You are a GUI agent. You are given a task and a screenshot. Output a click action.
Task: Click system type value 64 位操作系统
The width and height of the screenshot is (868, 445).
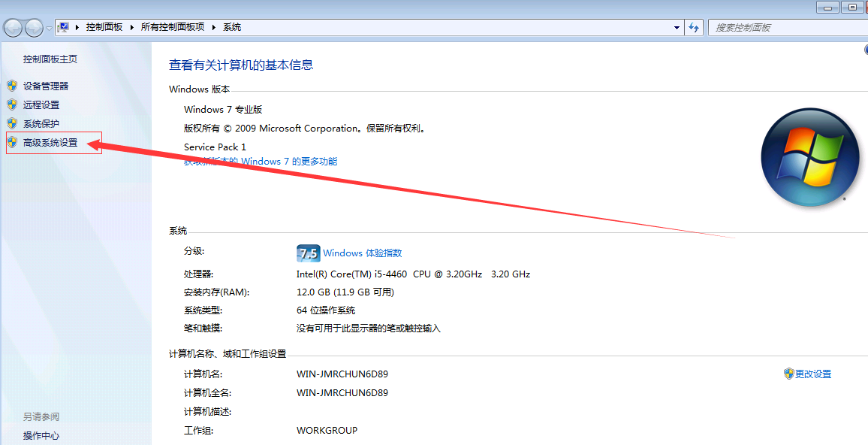[326, 310]
